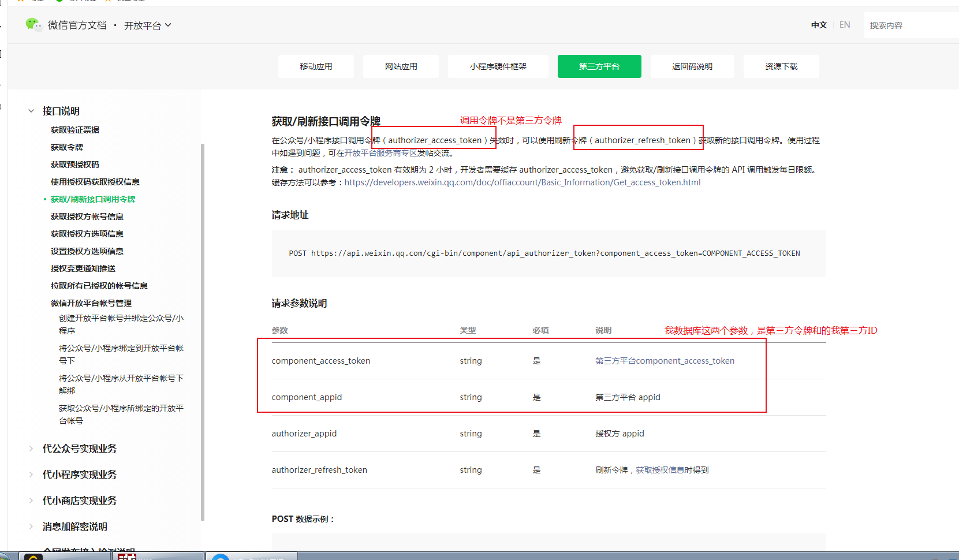Click the WeChat logo icon
Viewport: 959px width, 560px height.
(33, 25)
